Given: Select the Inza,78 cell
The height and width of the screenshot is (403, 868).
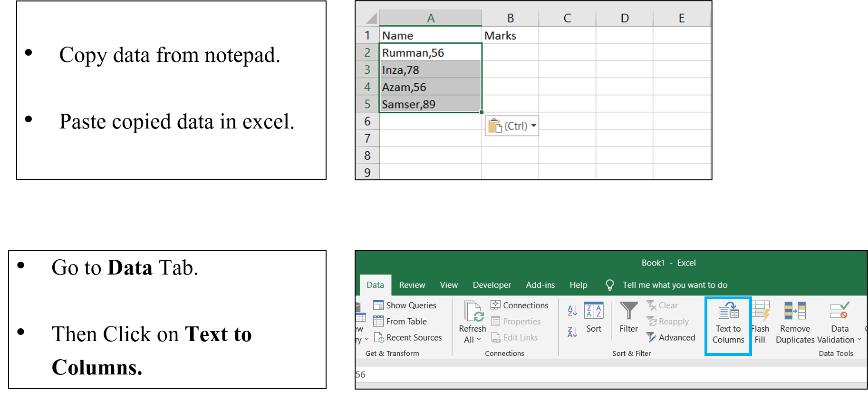Looking at the screenshot, I should point(430,70).
